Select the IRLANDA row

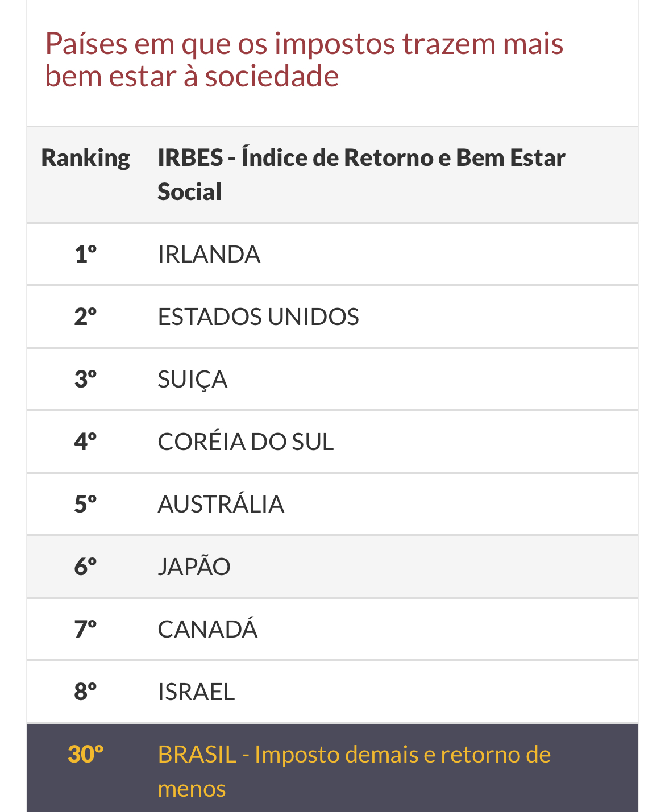coord(332,254)
